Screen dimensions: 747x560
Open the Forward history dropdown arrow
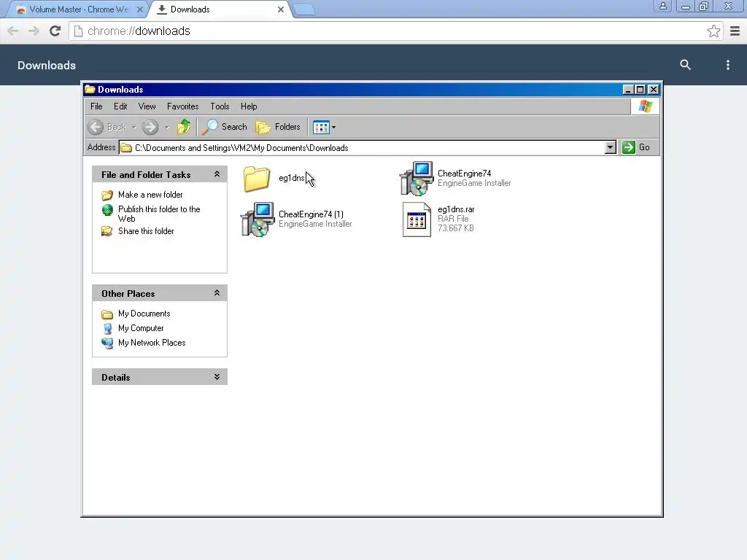coord(167,127)
